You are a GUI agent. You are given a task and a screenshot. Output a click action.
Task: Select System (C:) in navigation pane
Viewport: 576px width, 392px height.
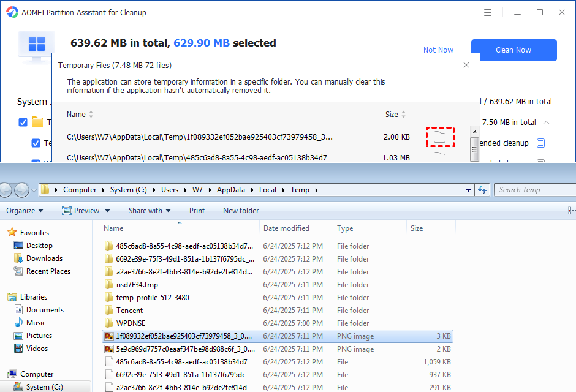coord(45,387)
